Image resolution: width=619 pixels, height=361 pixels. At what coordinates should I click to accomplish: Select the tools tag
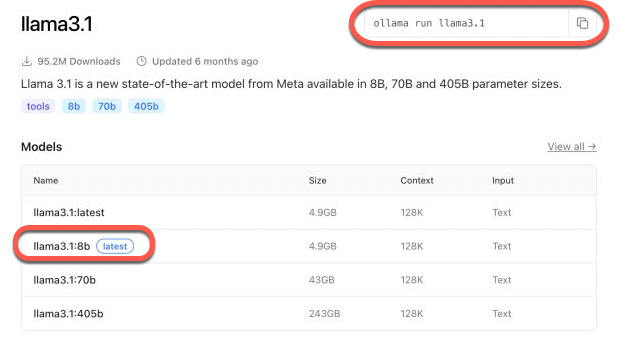tap(38, 106)
